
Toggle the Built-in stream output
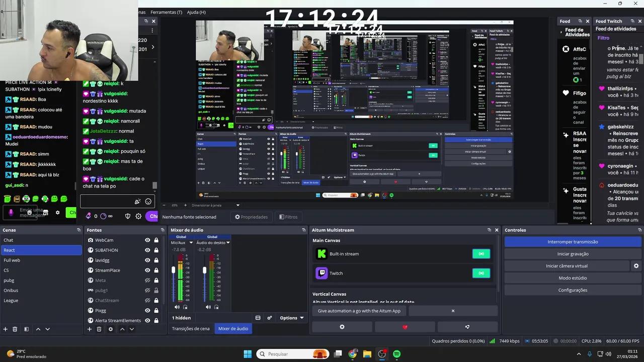click(481, 254)
